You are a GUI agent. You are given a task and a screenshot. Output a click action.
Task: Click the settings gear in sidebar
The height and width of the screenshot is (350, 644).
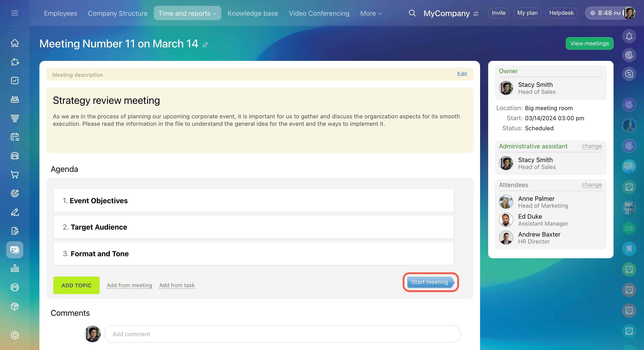click(15, 335)
